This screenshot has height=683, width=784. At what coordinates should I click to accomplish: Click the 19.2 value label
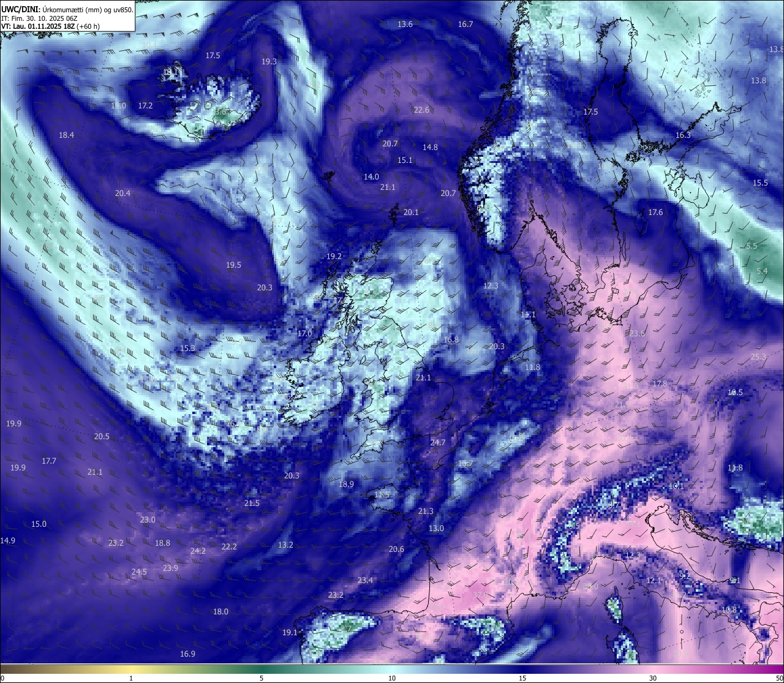(334, 257)
